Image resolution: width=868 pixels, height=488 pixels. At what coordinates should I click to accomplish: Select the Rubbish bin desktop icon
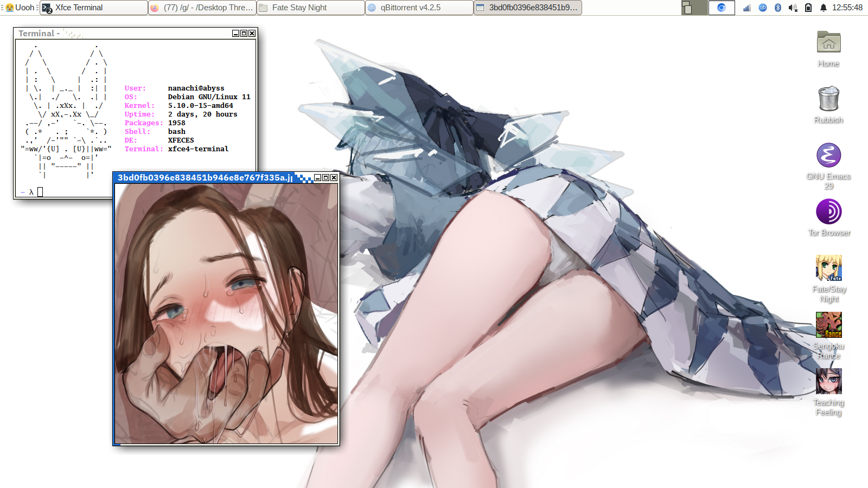tap(828, 105)
